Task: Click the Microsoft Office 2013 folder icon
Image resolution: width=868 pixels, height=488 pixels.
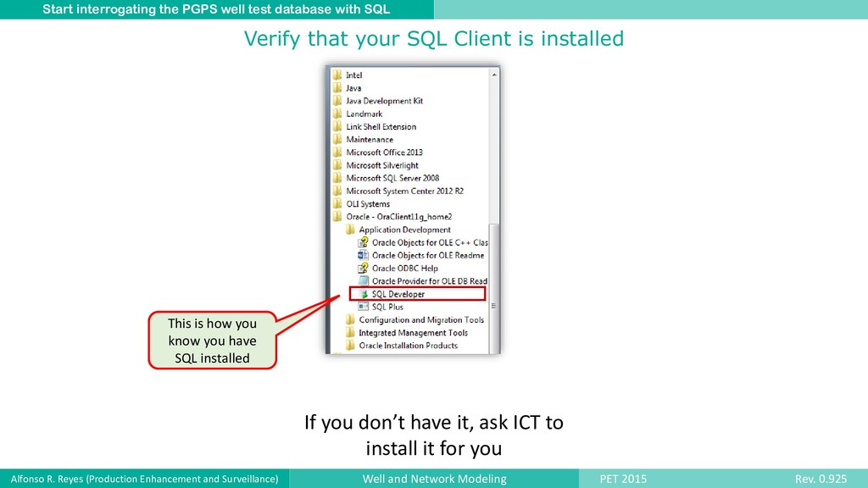Action: pyautogui.click(x=337, y=152)
